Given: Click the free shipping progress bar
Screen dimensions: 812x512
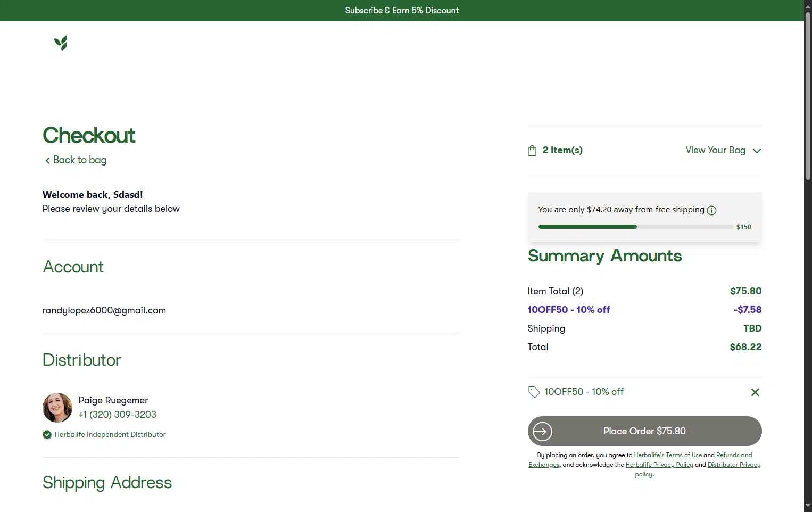Looking at the screenshot, I should (636, 227).
